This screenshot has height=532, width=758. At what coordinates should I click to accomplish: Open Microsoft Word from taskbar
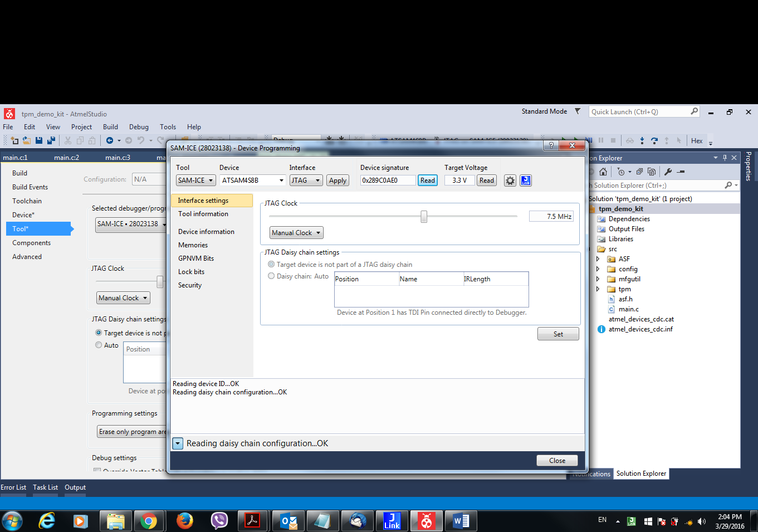click(461, 521)
